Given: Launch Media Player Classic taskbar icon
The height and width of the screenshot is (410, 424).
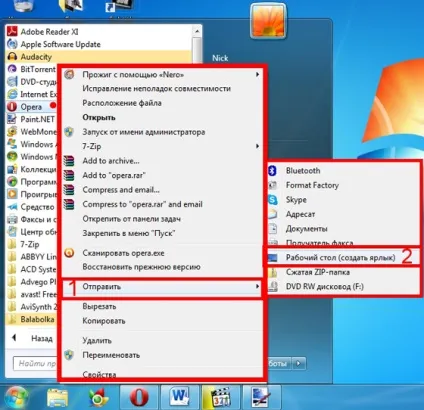Looking at the screenshot, I should [x=221, y=397].
